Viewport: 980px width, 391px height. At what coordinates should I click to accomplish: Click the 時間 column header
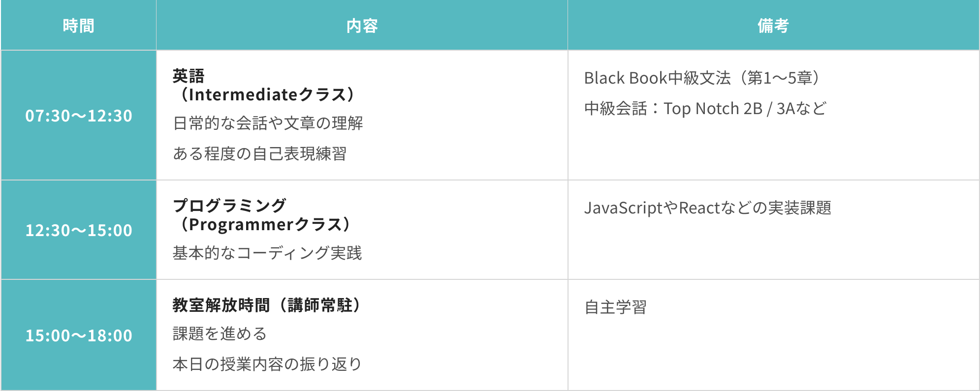(78, 25)
